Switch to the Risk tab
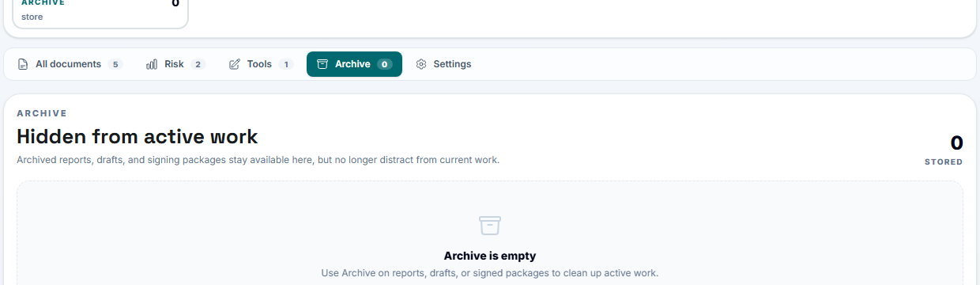Screen dimensions: 980x285 click(175, 64)
